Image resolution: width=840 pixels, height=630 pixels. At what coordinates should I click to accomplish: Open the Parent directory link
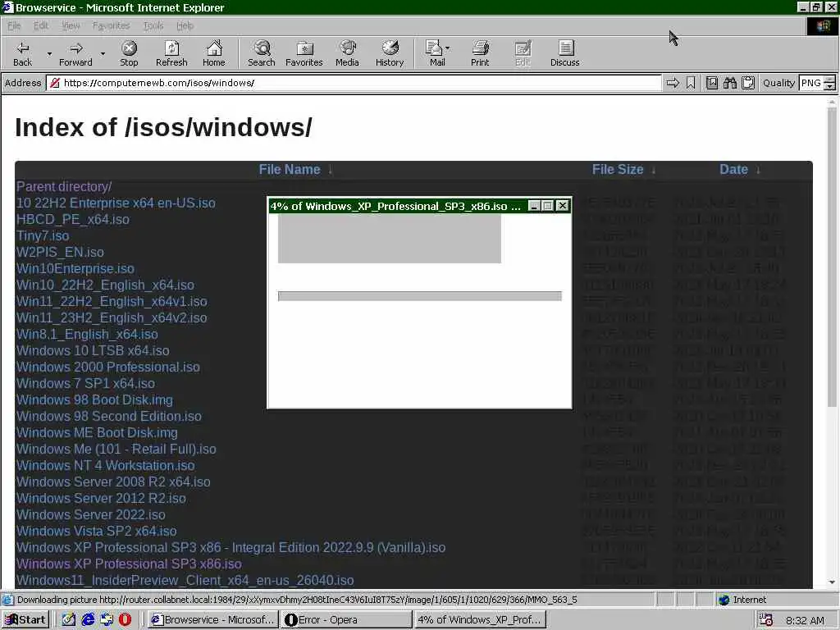point(64,186)
